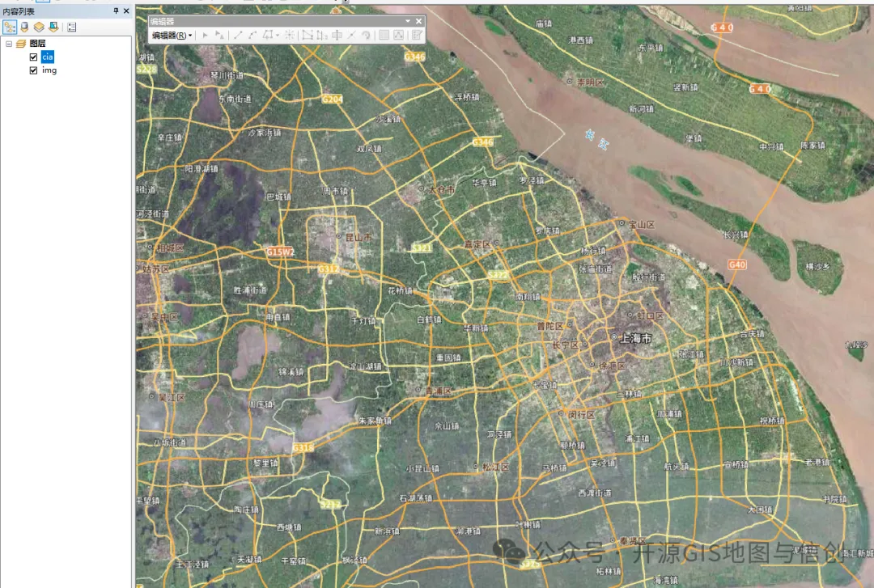This screenshot has width=874, height=588.
Task: Open the table of contents Options icon
Action: coord(71,27)
